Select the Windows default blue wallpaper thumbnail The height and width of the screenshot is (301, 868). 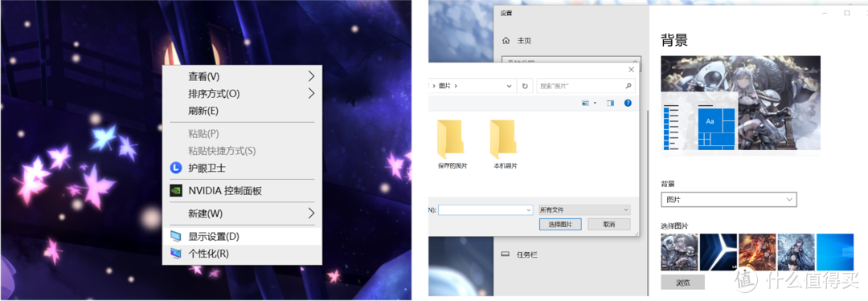click(835, 252)
